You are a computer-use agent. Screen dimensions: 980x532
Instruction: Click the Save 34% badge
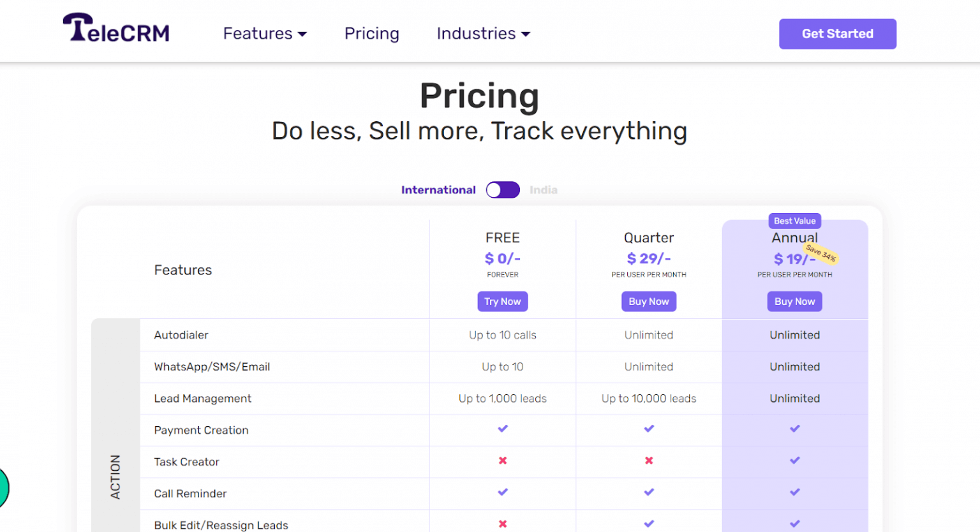click(x=821, y=253)
